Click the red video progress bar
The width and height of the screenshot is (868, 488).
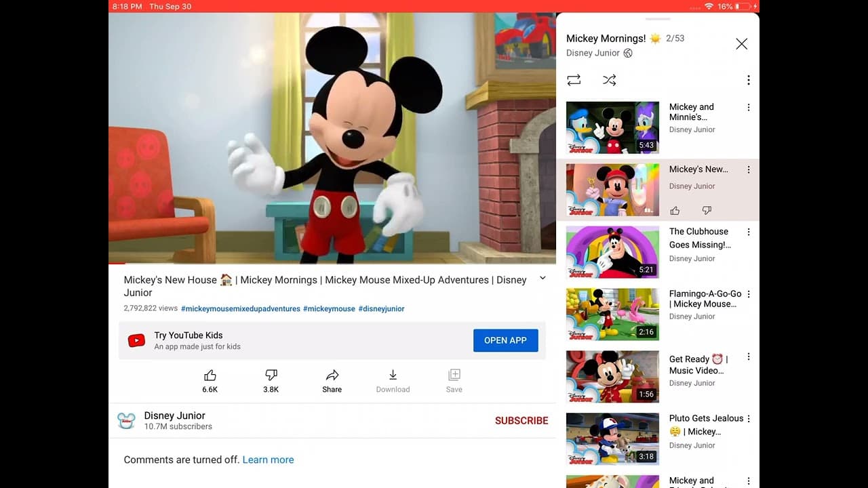click(117, 262)
